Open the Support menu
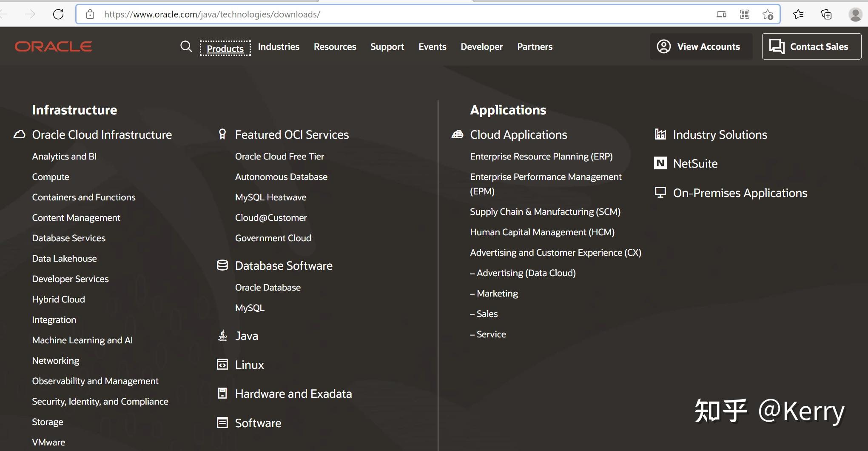This screenshot has width=868, height=451. pyautogui.click(x=387, y=47)
